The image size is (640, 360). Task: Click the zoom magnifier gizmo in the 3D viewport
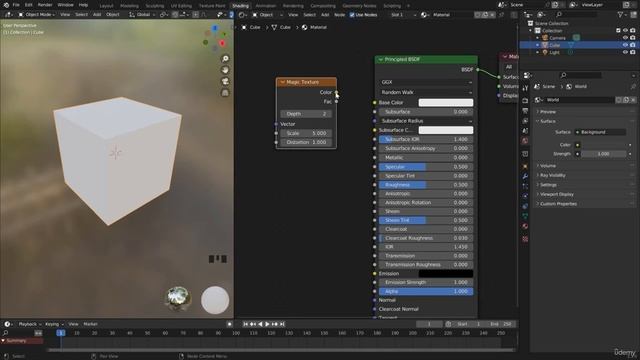tap(225, 59)
